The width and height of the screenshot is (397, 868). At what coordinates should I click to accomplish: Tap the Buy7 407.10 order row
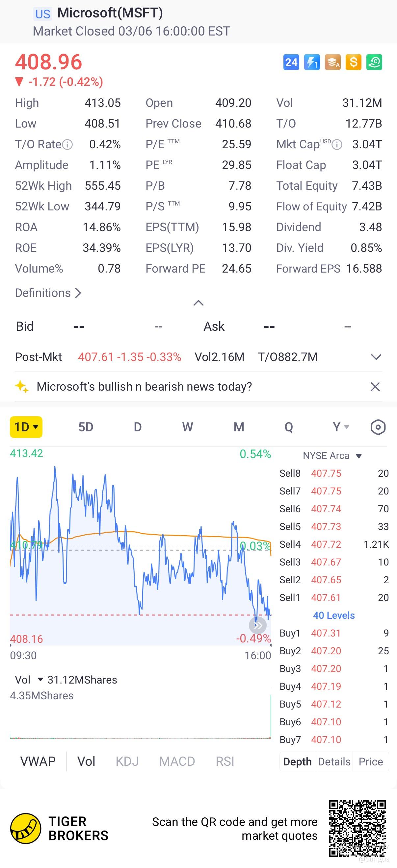(334, 740)
